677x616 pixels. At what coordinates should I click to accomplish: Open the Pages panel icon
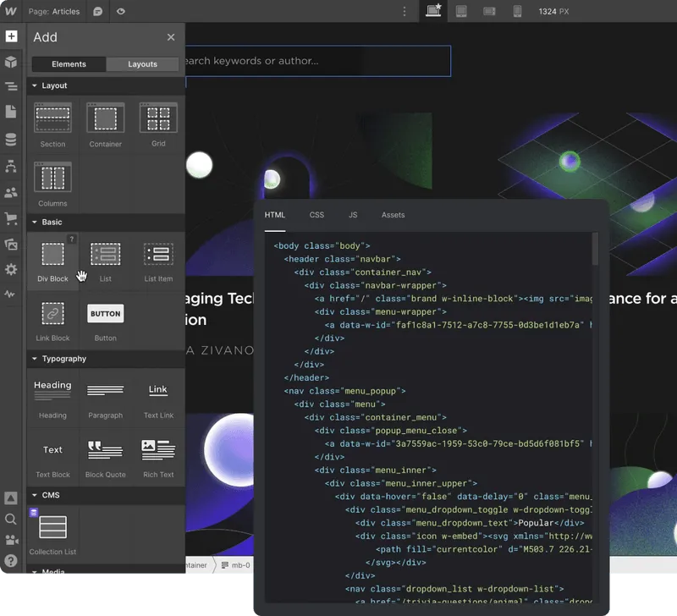(x=11, y=112)
